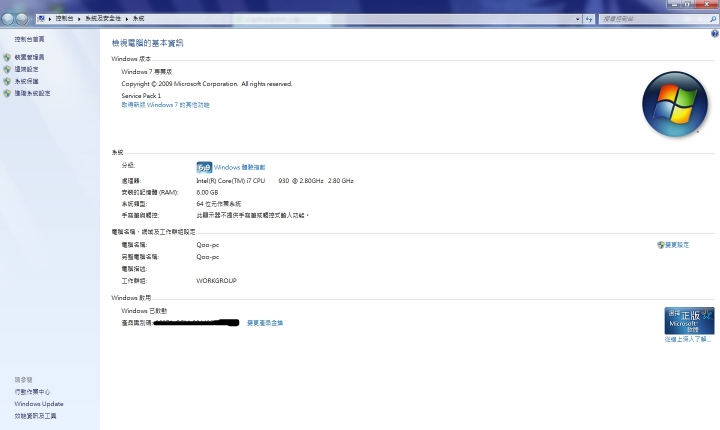The height and width of the screenshot is (430, 720).
Task: Click the search magnifier icon
Action: (x=713, y=19)
